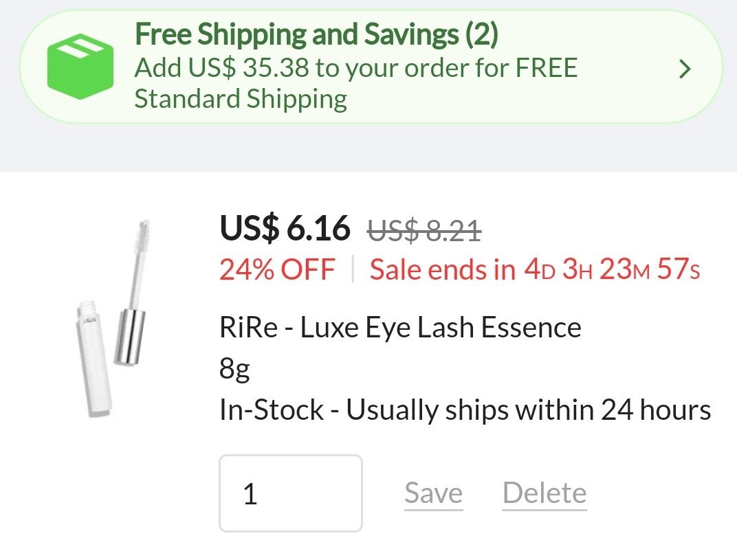
Task: Expand the Free Shipping and Savings banner arrow
Action: pyautogui.click(x=684, y=69)
